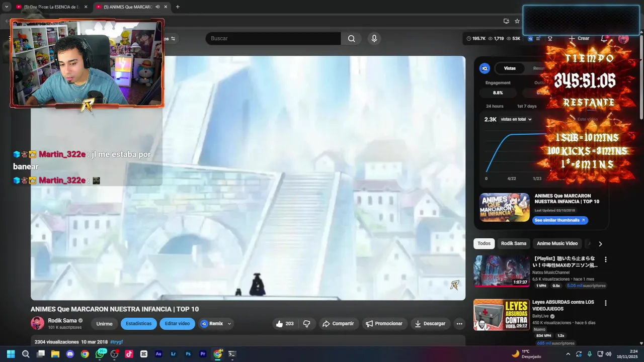Open the Chrome tab search dropdown arrow
644x362 pixels.
7,7
